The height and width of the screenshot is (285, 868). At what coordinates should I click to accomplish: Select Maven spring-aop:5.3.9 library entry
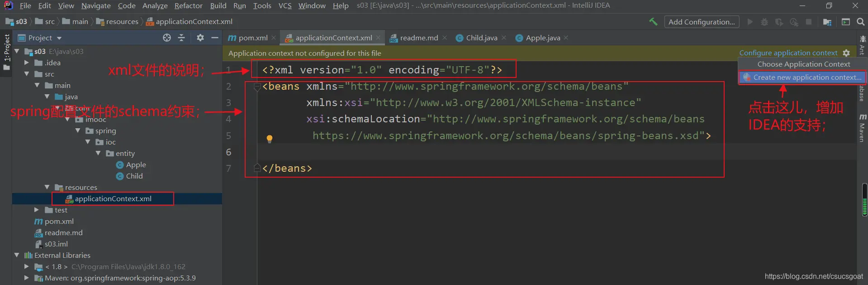(115, 278)
